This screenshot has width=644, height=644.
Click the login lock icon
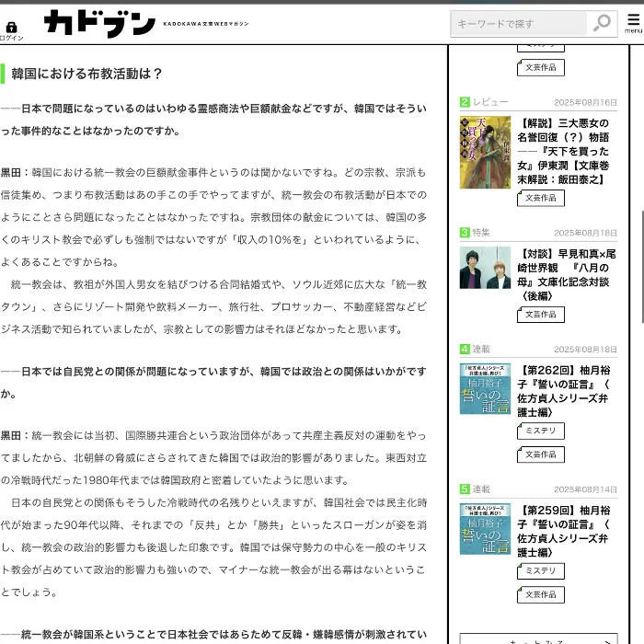click(x=11, y=27)
